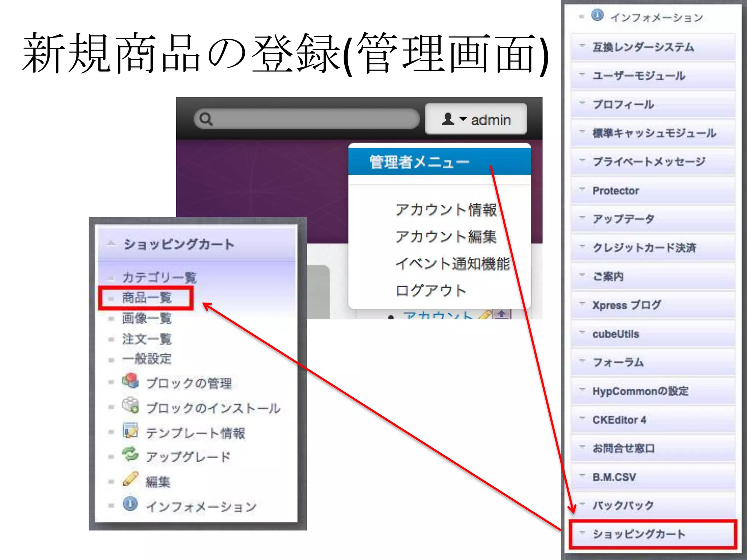Click the info icon in the ショッピングカート panel
747x560 pixels.
point(130,504)
